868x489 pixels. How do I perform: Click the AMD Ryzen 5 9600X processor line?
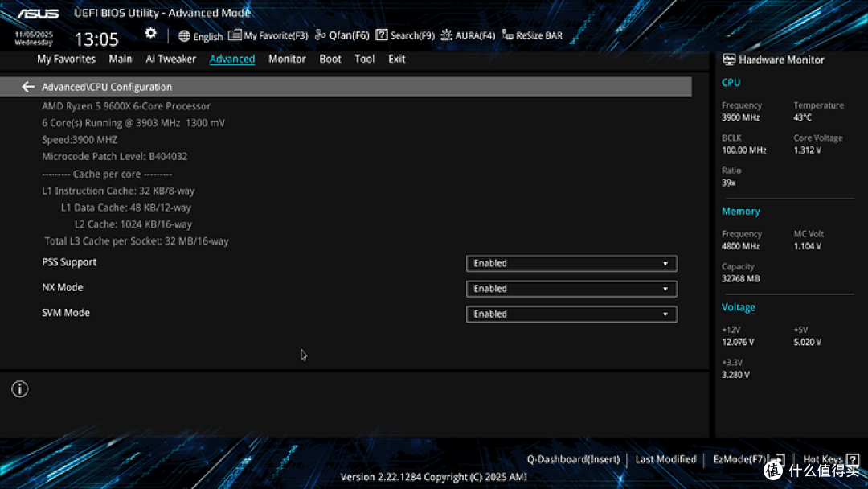click(x=126, y=106)
